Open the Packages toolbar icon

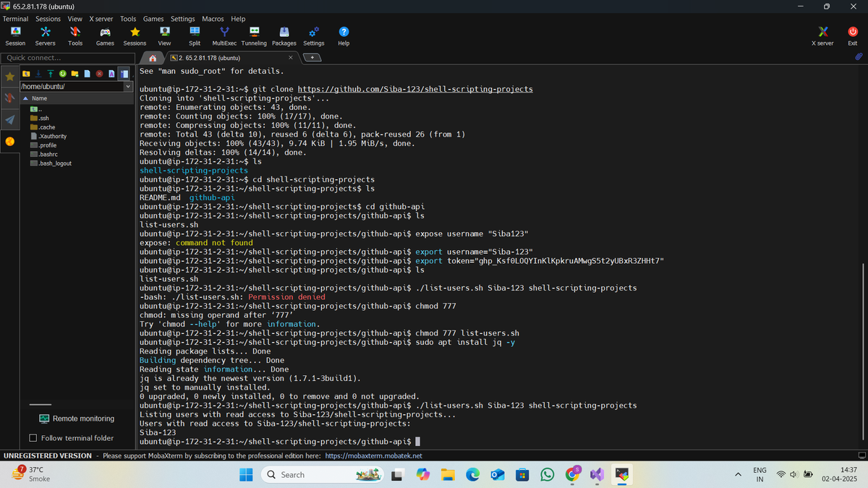(284, 36)
